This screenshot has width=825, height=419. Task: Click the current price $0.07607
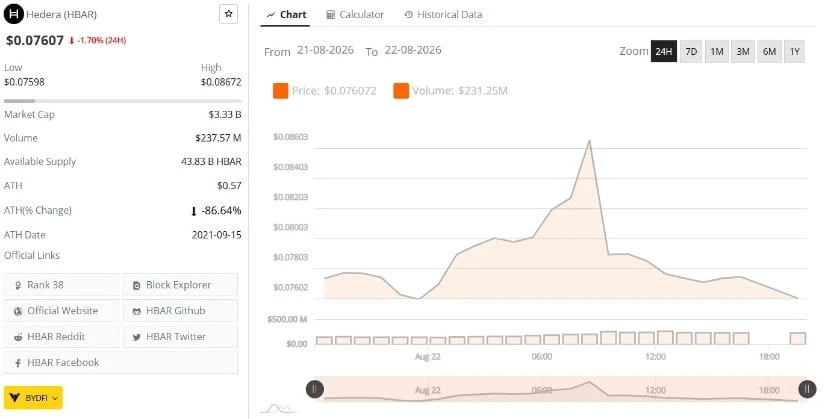point(35,40)
